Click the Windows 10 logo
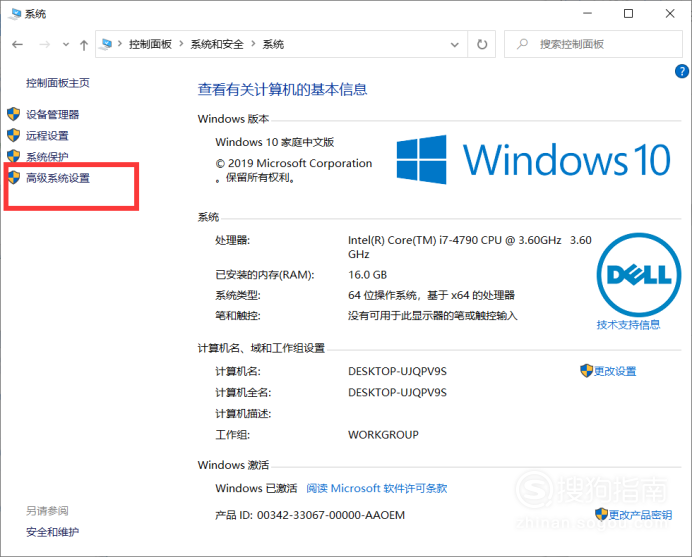Viewport: 692px width, 557px height. pos(534,159)
